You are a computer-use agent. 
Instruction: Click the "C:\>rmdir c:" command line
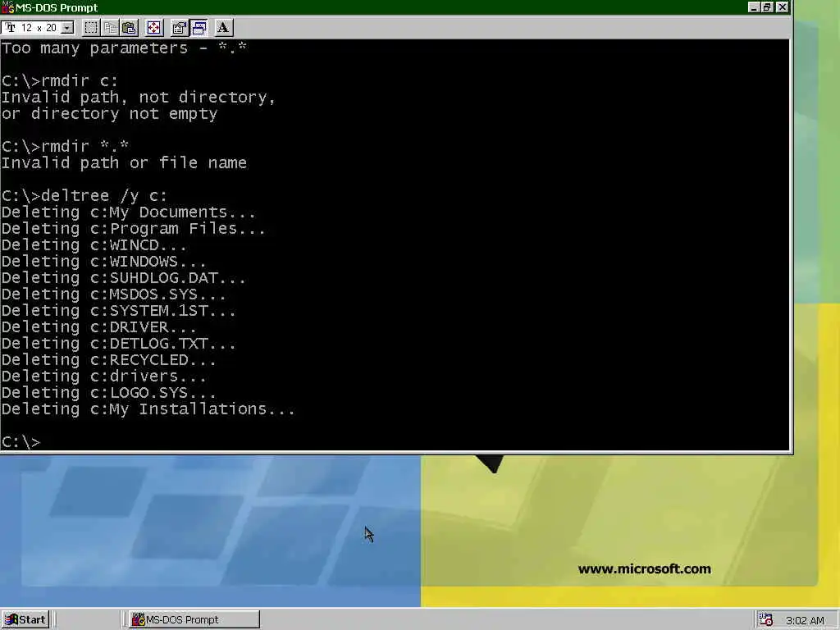59,81
